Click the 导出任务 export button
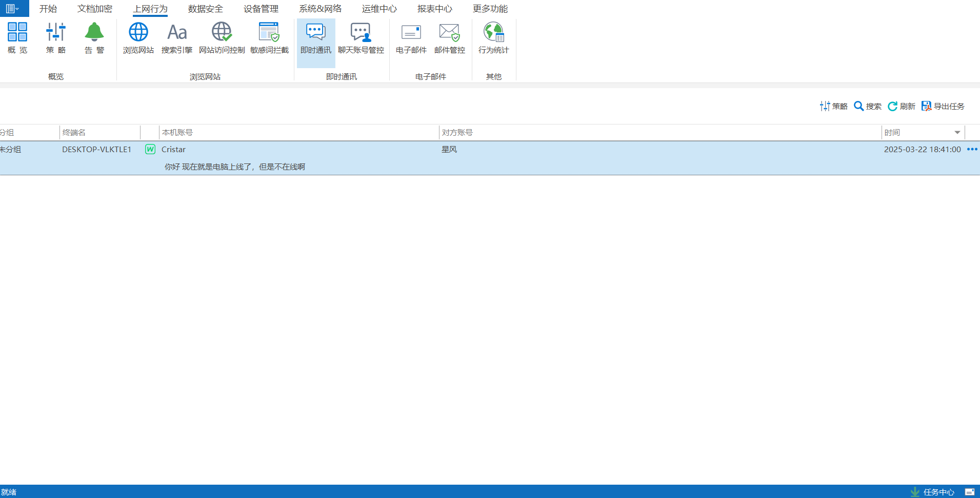This screenshot has height=498, width=980. (x=943, y=106)
